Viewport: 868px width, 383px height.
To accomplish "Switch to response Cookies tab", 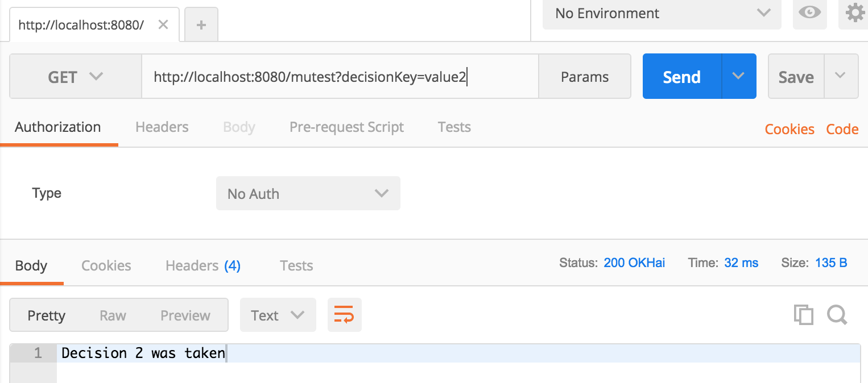I will point(106,266).
